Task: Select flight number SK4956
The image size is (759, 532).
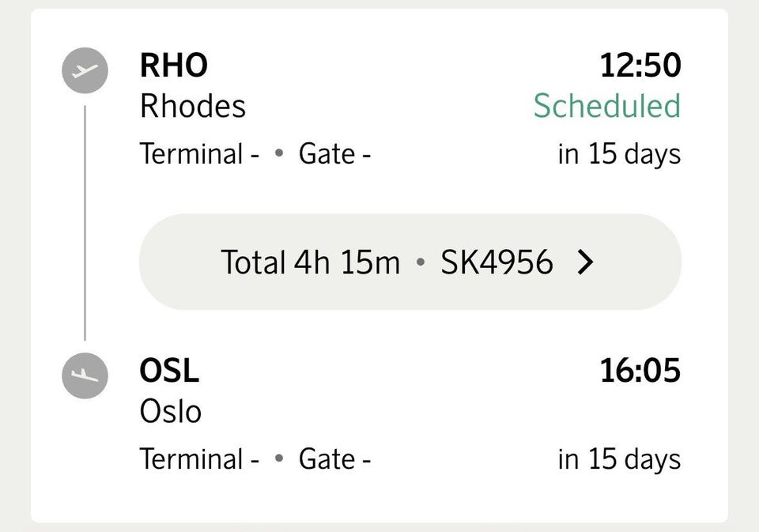Action: [x=497, y=262]
